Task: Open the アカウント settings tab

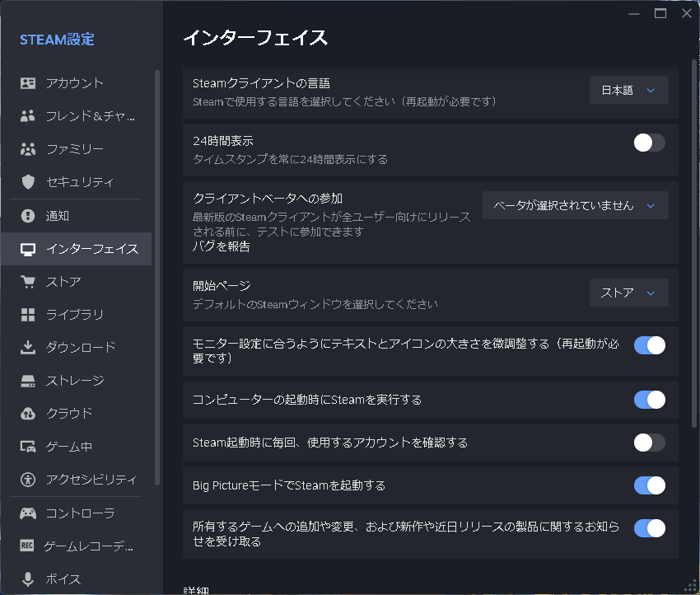Action: pos(77,83)
